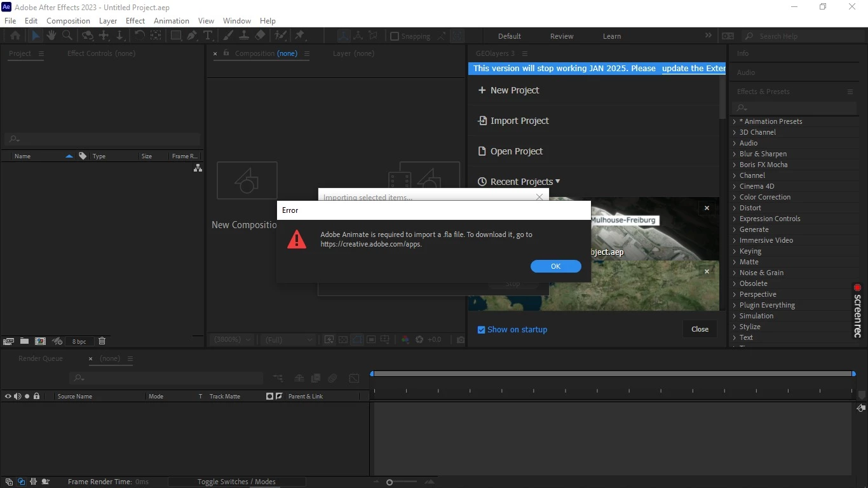Click the solo dot column toggle
868x488 pixels.
click(27, 396)
